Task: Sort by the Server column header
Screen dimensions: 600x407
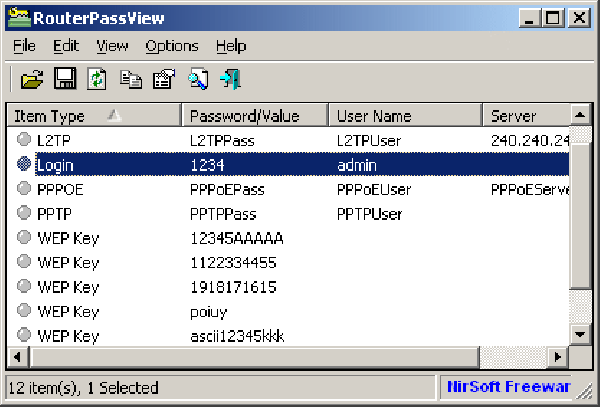Action: coord(527,115)
